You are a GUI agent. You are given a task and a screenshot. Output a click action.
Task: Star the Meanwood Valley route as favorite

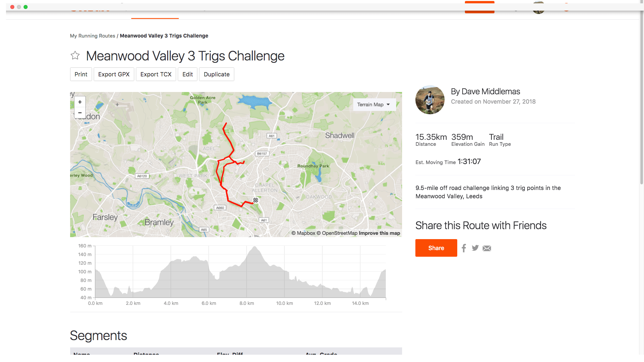[x=75, y=55]
